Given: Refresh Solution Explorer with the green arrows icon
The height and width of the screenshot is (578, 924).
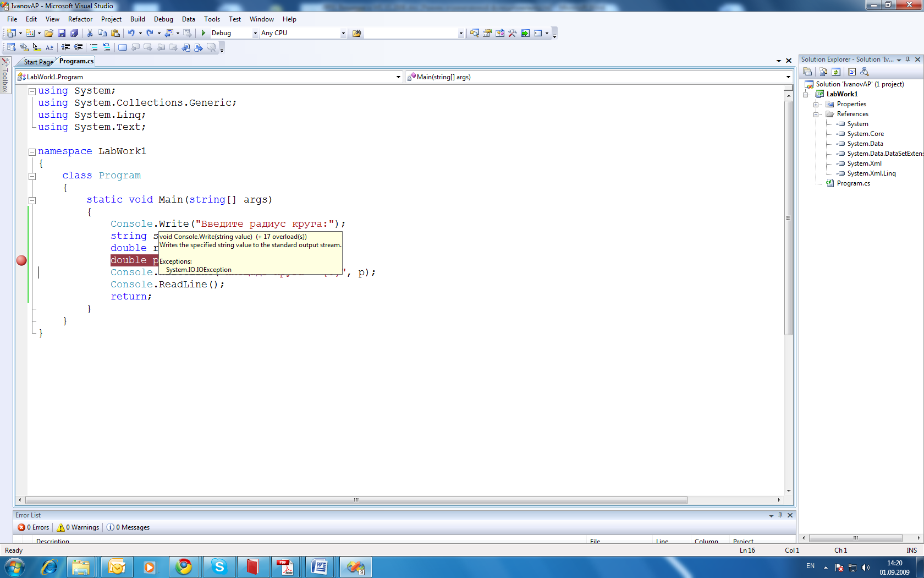Looking at the screenshot, I should (x=836, y=72).
